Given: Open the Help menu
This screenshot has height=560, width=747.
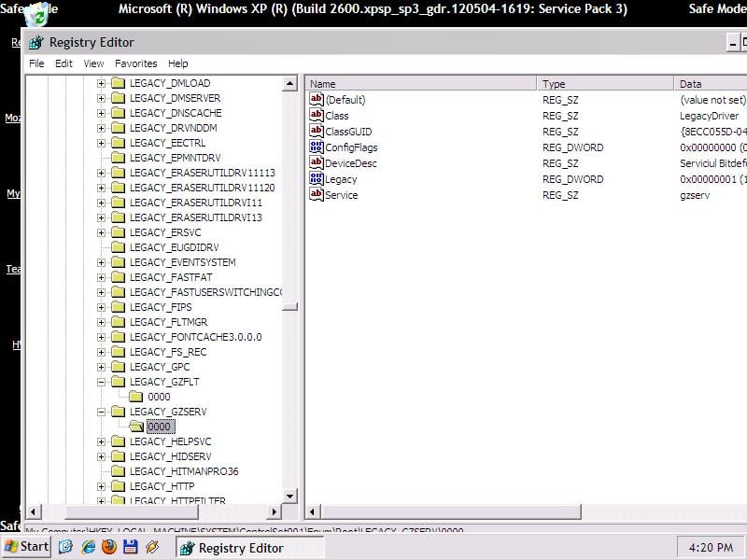Looking at the screenshot, I should point(177,63).
